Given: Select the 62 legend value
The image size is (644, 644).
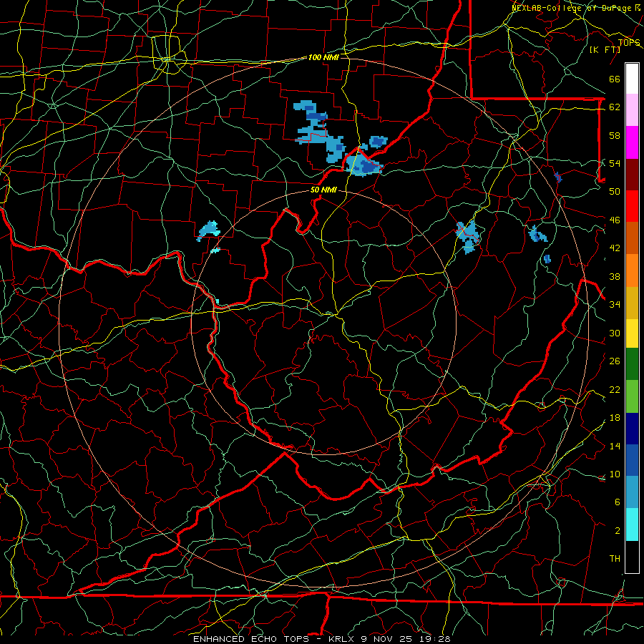Looking at the screenshot, I should [x=615, y=107].
